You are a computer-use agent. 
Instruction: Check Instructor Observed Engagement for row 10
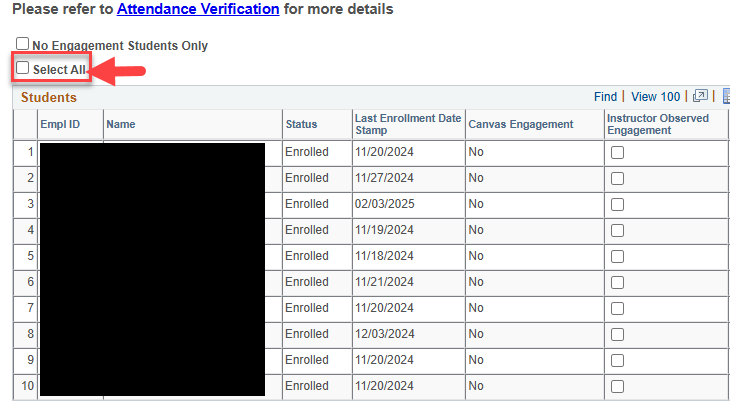617,386
